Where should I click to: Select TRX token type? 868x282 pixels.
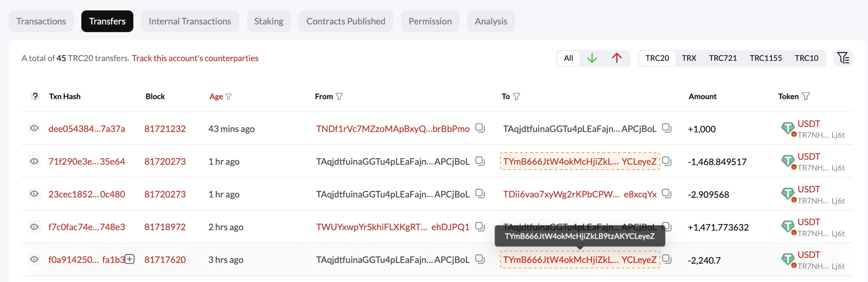689,58
